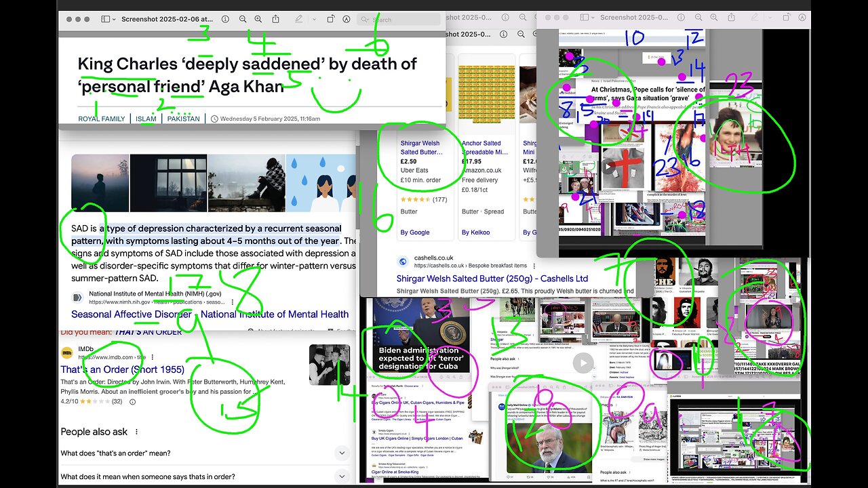Rotate image in the right Preview window
868x488 pixels.
pos(786,17)
